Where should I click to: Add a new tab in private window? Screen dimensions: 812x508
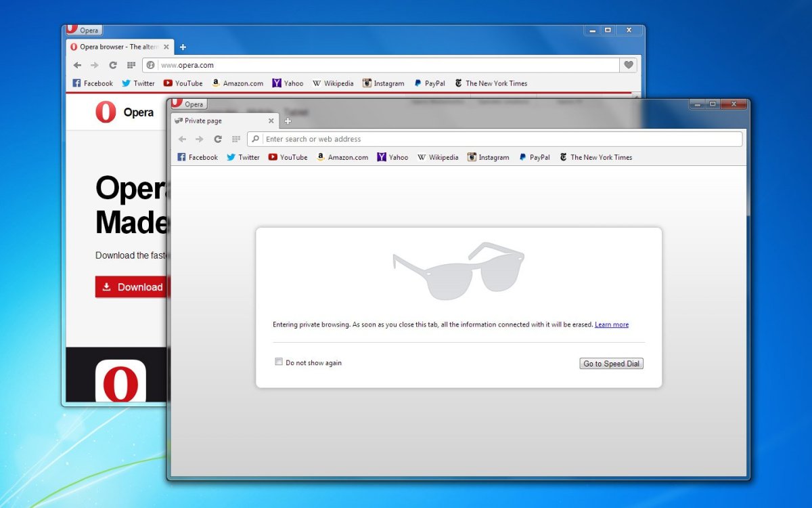point(288,121)
